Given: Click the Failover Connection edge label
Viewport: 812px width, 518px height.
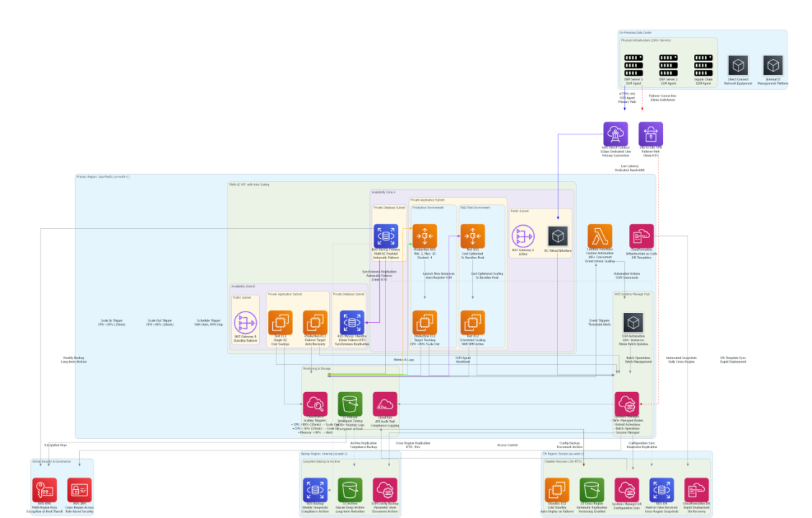Looking at the screenshot, I should click(x=662, y=97).
